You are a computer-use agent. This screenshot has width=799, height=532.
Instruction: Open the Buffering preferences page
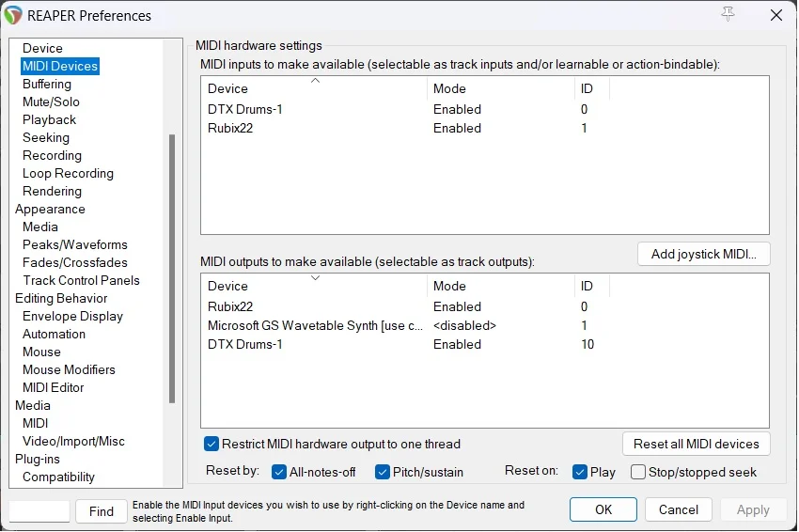pyautogui.click(x=47, y=84)
